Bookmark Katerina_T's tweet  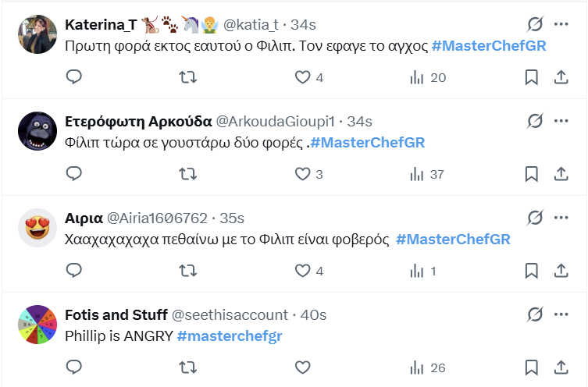(x=531, y=77)
